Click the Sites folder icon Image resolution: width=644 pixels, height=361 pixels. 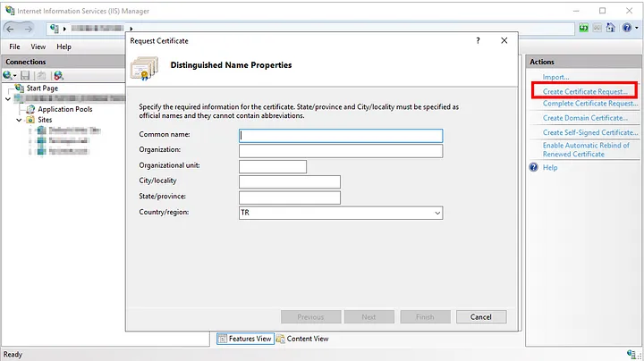coord(30,120)
